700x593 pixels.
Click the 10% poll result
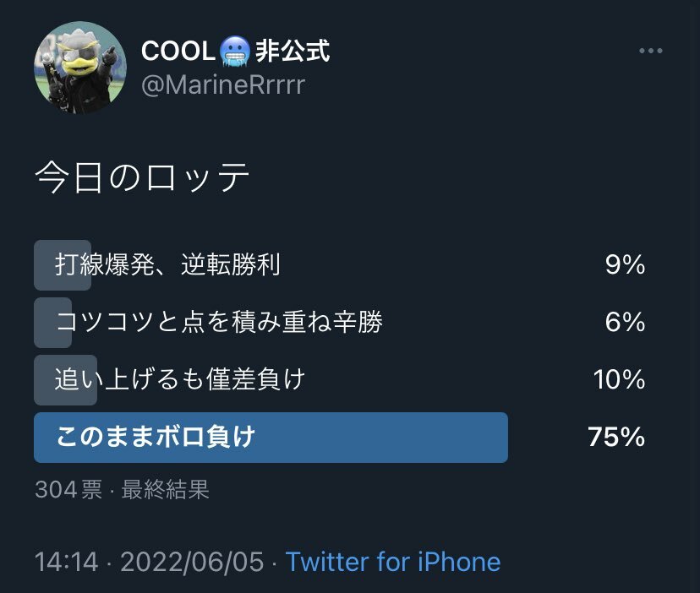click(x=619, y=379)
